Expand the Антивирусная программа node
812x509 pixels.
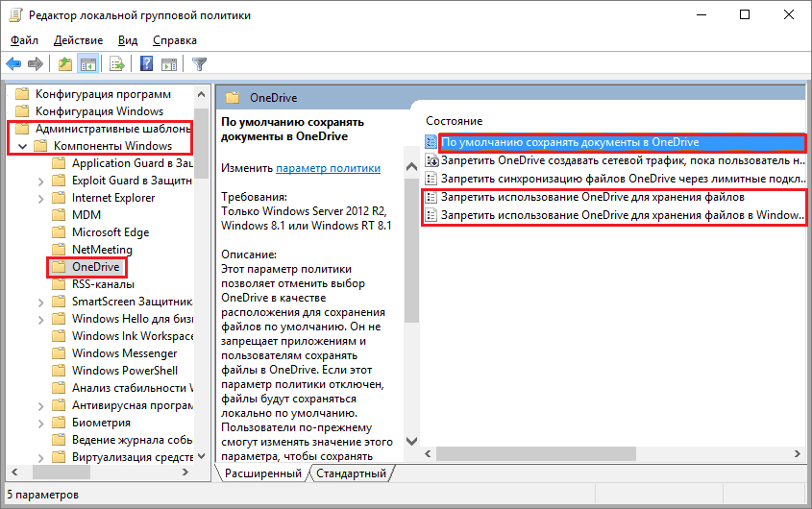tap(41, 406)
